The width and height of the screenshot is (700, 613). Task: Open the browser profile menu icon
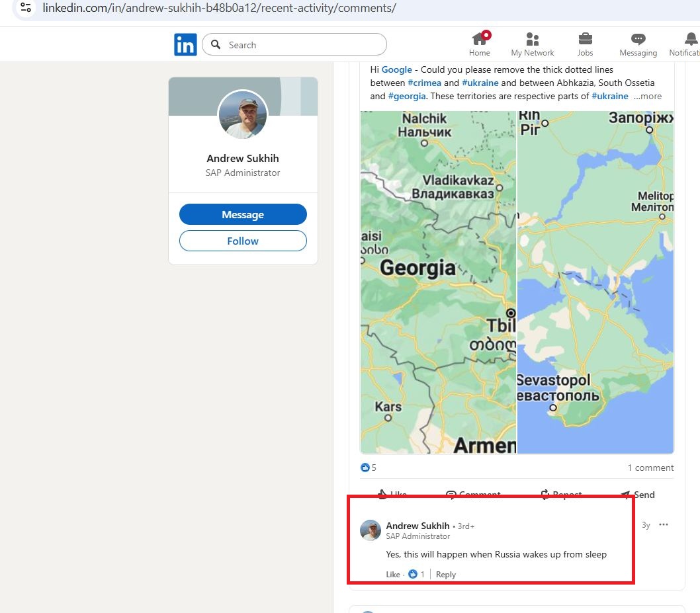point(25,8)
